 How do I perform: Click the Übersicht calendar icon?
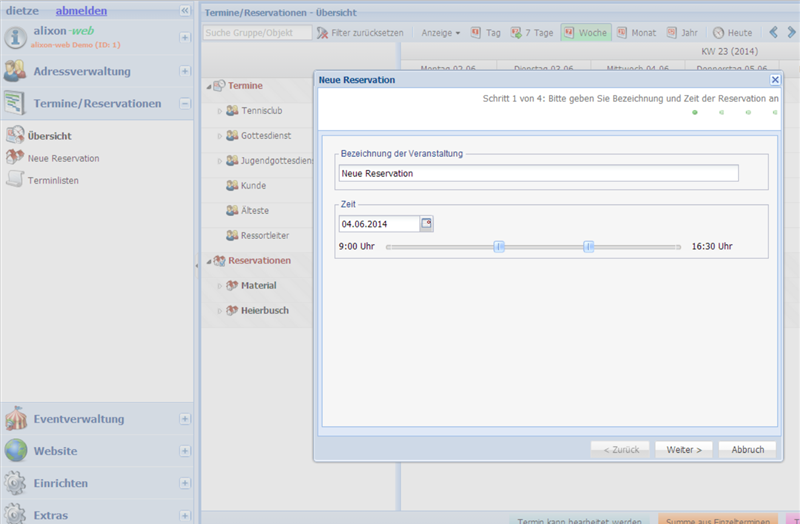(15, 135)
